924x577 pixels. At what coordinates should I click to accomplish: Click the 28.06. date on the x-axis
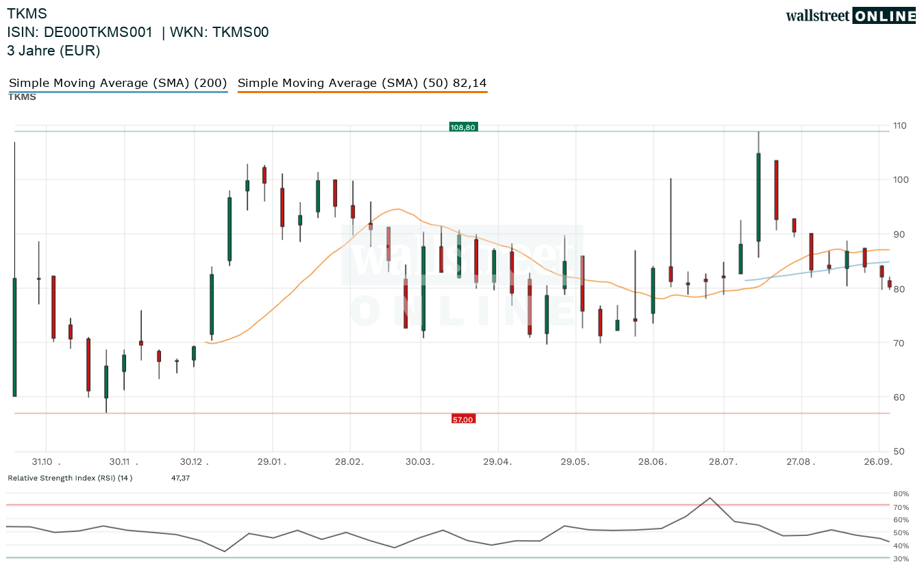[653, 462]
